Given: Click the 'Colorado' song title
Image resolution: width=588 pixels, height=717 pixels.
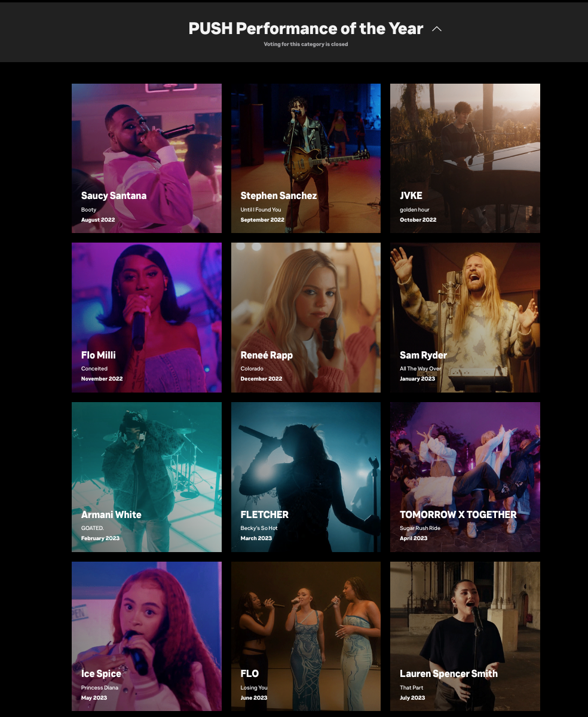Looking at the screenshot, I should coord(252,369).
